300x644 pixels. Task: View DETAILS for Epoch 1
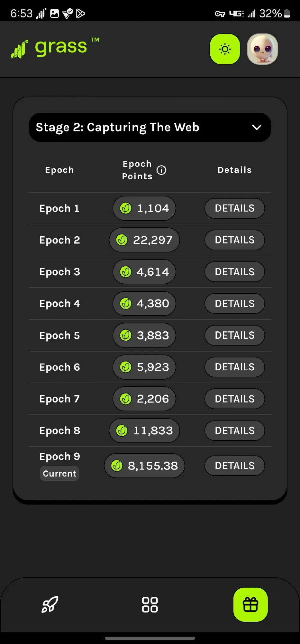click(235, 208)
